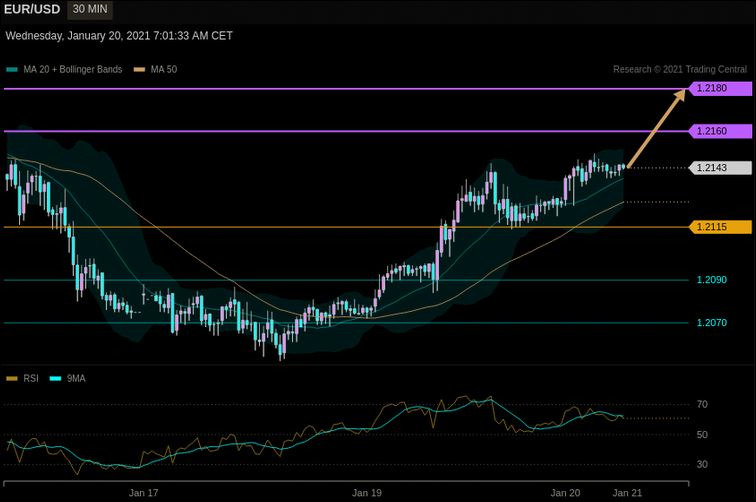
Task: Click the RSI legend label
Action: [31, 379]
